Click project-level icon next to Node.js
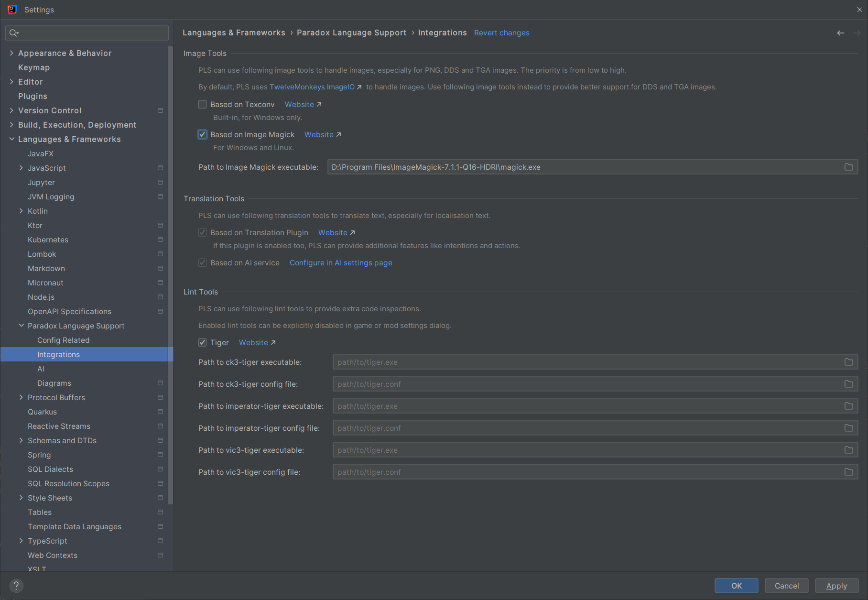 click(x=160, y=297)
